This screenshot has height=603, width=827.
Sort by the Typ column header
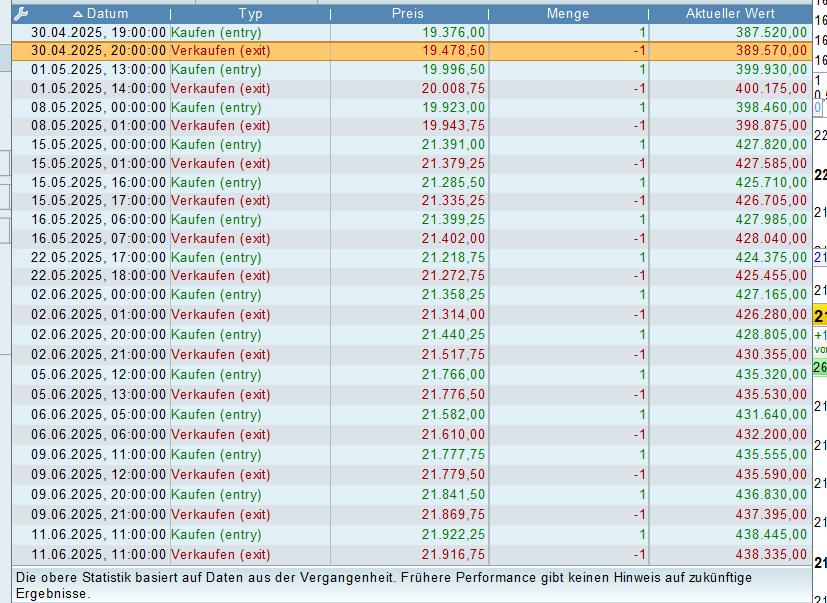251,14
